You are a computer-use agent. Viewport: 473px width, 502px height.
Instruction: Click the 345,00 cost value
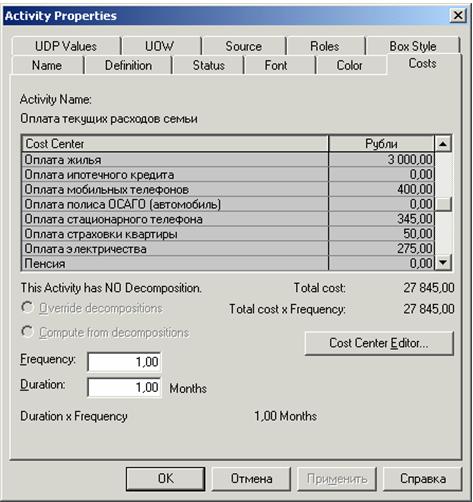pos(415,219)
